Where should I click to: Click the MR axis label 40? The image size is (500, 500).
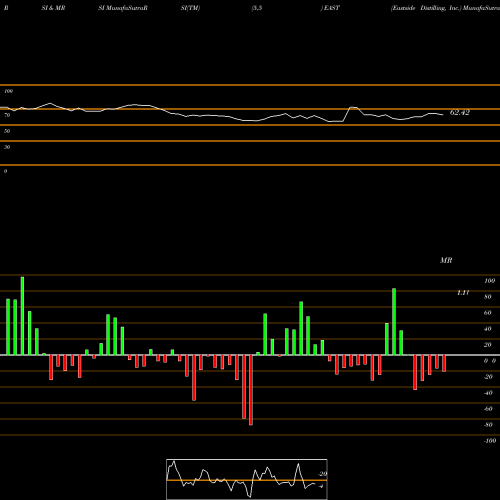click(x=488, y=329)
